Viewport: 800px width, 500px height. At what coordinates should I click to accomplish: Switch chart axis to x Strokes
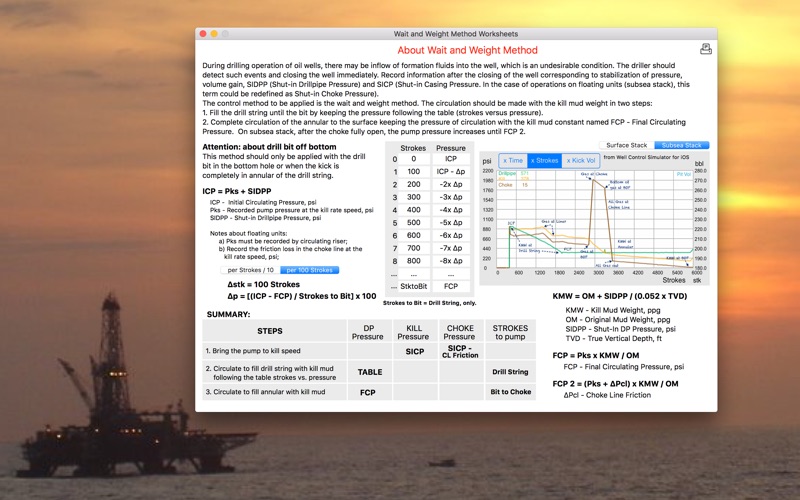(x=544, y=160)
